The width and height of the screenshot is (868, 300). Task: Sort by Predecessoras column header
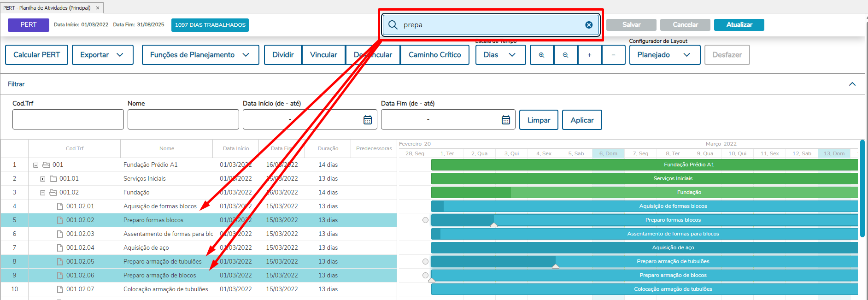point(374,148)
